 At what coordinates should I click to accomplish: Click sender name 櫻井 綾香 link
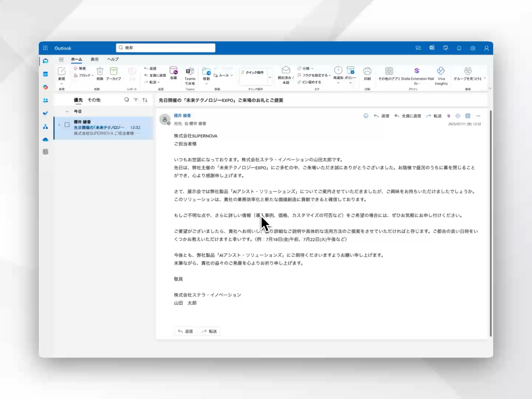[x=183, y=116]
